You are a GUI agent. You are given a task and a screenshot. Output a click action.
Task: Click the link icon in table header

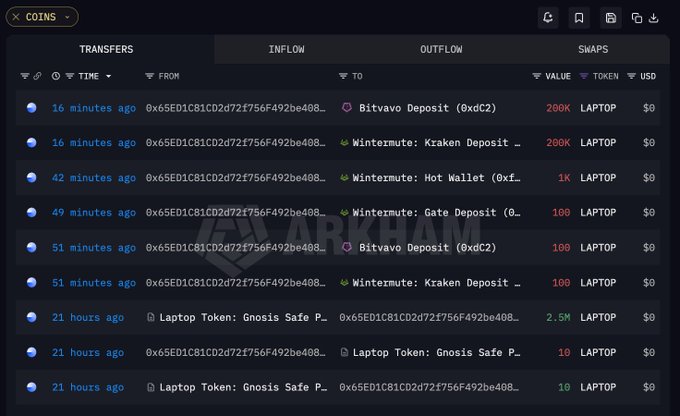pos(38,76)
